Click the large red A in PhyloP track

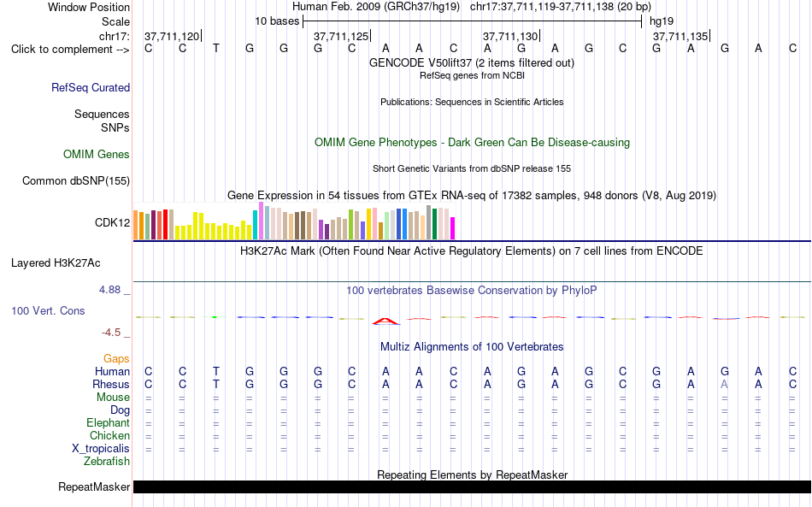385,321
